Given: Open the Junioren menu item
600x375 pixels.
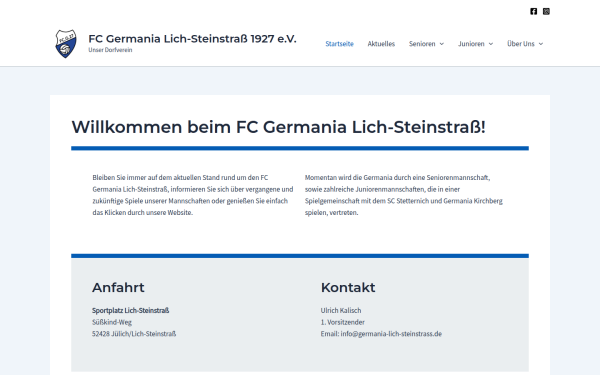Looking at the screenshot, I should pos(471,44).
